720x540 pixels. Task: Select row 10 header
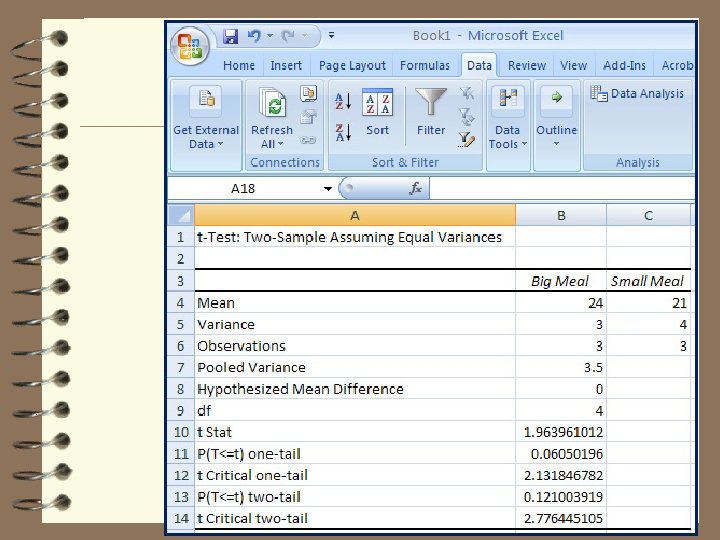[x=181, y=432]
